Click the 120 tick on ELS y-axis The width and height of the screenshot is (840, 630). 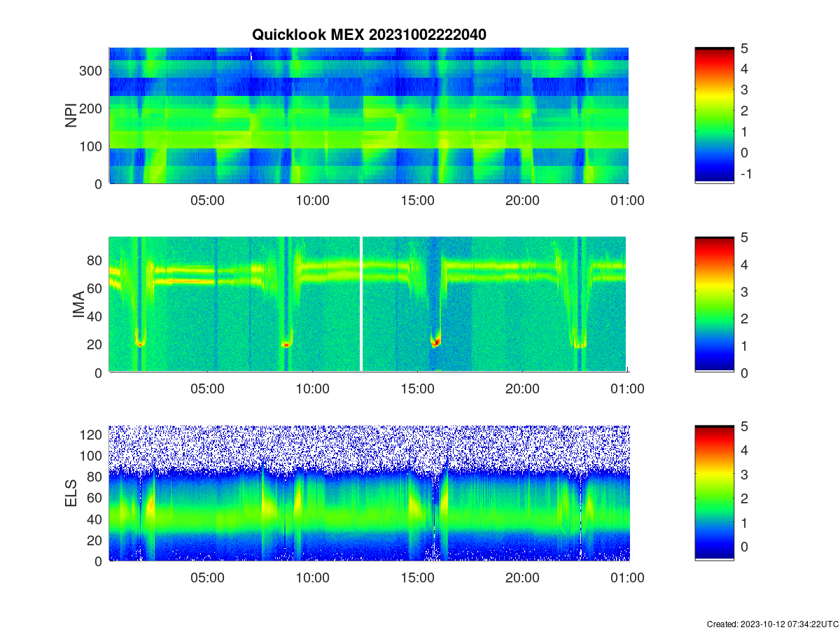coord(92,435)
